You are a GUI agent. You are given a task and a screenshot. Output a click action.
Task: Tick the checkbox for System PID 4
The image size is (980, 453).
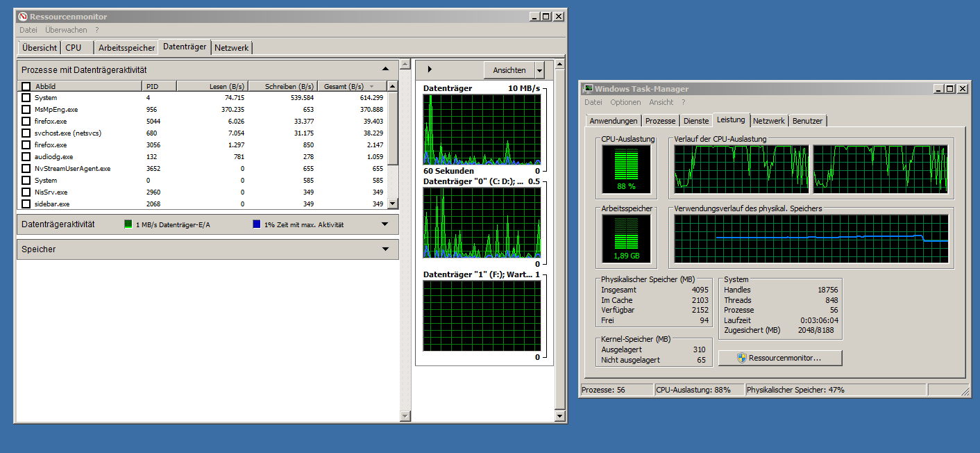26,98
